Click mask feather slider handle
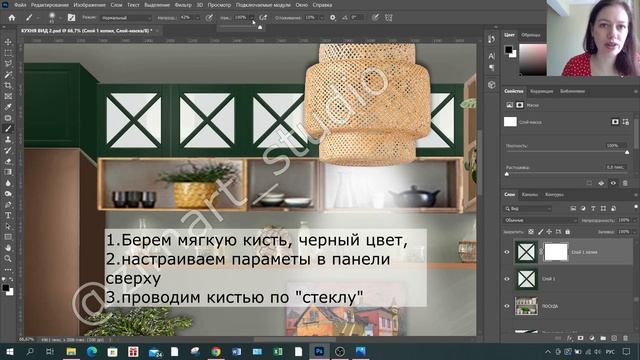Screen dimensions: 640x360 [507, 174]
